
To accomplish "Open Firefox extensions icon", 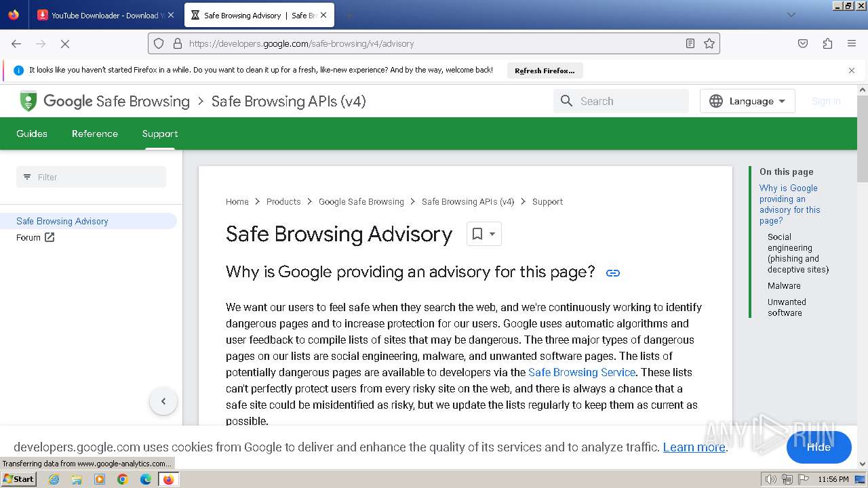I will click(x=827, y=43).
